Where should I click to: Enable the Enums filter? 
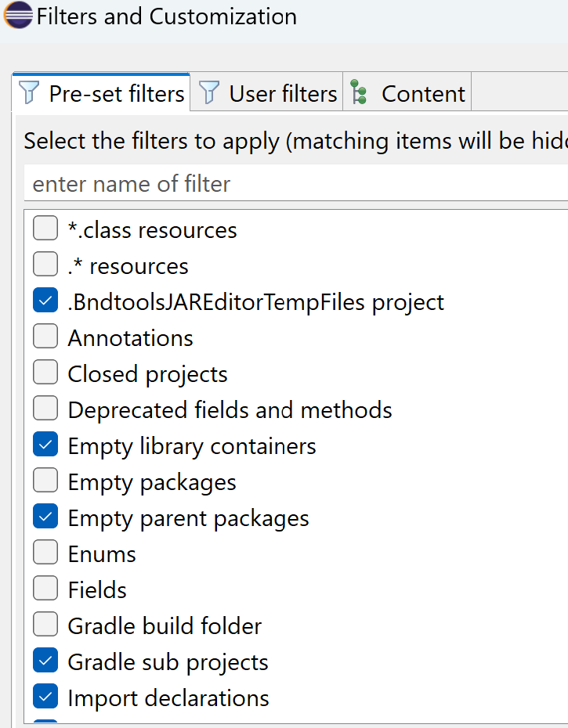[45, 553]
